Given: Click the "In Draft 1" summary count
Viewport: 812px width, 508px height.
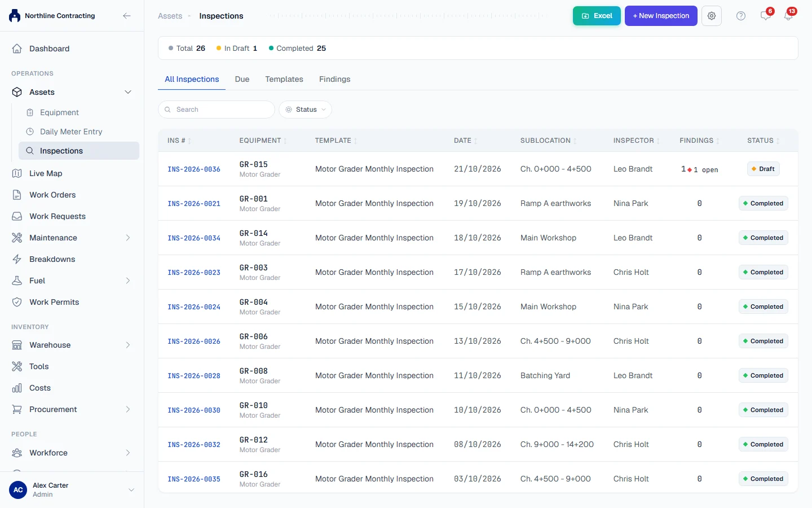Looking at the screenshot, I should [x=237, y=49].
